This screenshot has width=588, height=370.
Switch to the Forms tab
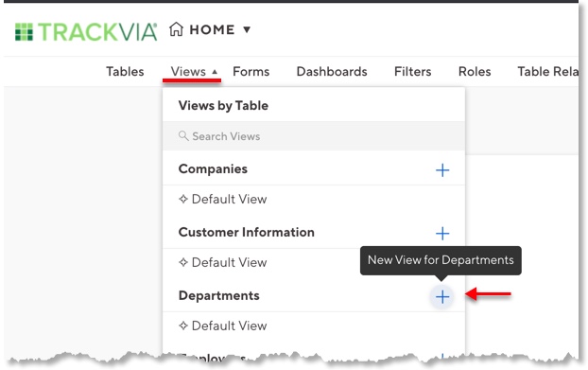pyautogui.click(x=251, y=71)
